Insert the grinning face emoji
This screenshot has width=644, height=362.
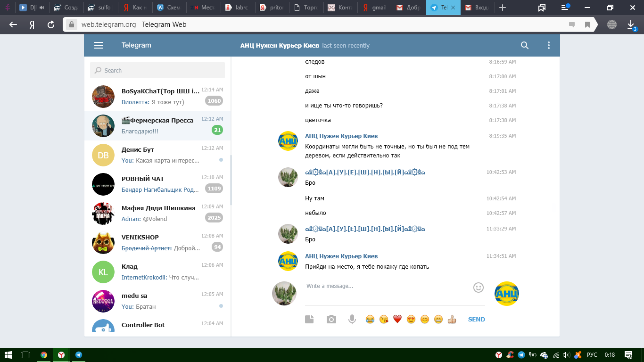pos(438,319)
